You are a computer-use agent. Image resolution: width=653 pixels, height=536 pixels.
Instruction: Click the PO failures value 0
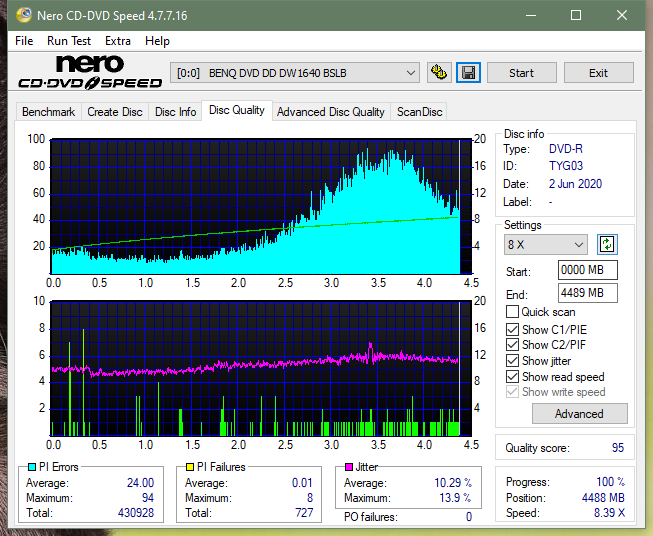[x=469, y=517]
